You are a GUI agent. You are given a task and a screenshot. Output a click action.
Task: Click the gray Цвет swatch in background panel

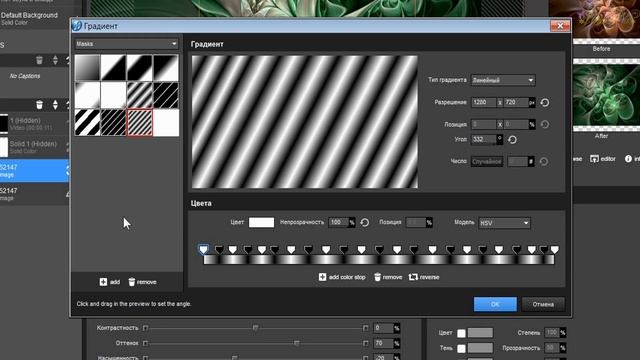click(480, 333)
